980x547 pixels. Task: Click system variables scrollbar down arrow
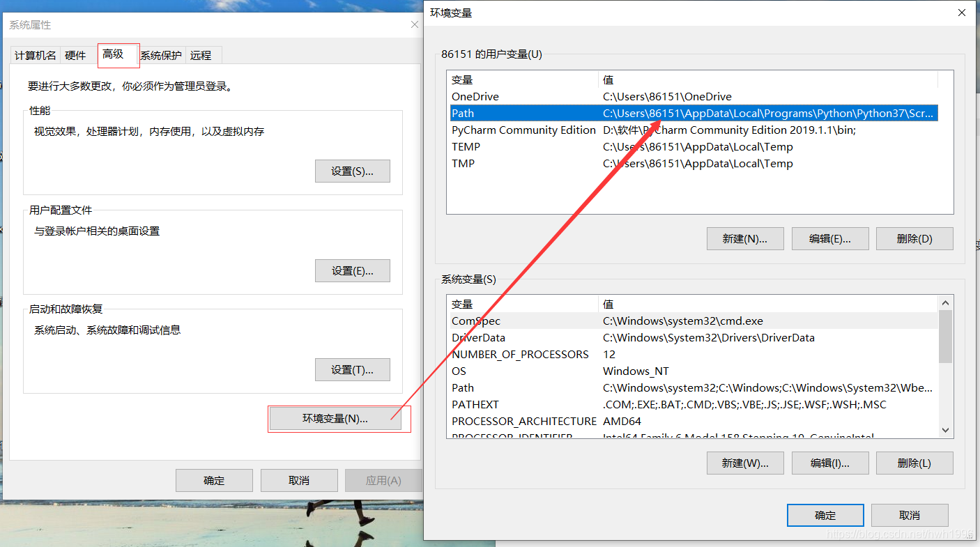click(945, 431)
